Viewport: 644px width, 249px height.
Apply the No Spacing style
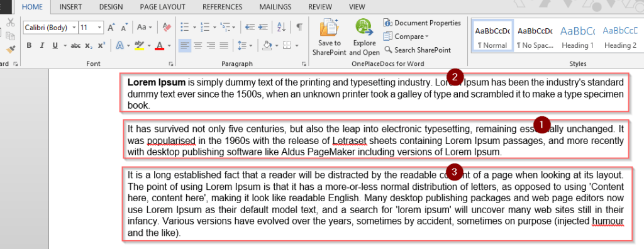535,36
